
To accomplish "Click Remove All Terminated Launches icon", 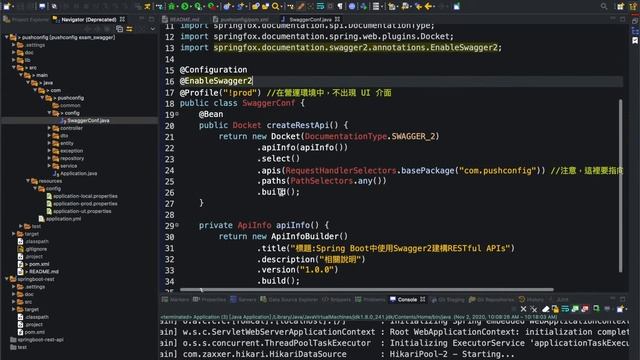I will [x=533, y=309].
